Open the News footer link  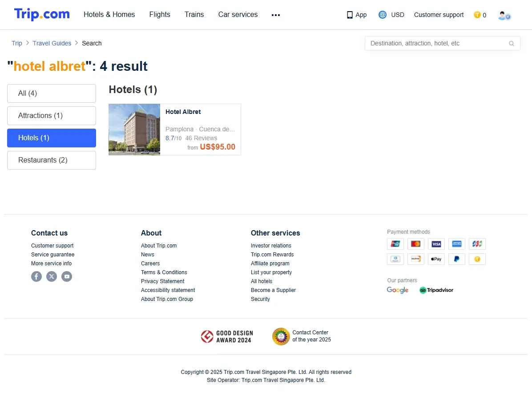(x=148, y=255)
